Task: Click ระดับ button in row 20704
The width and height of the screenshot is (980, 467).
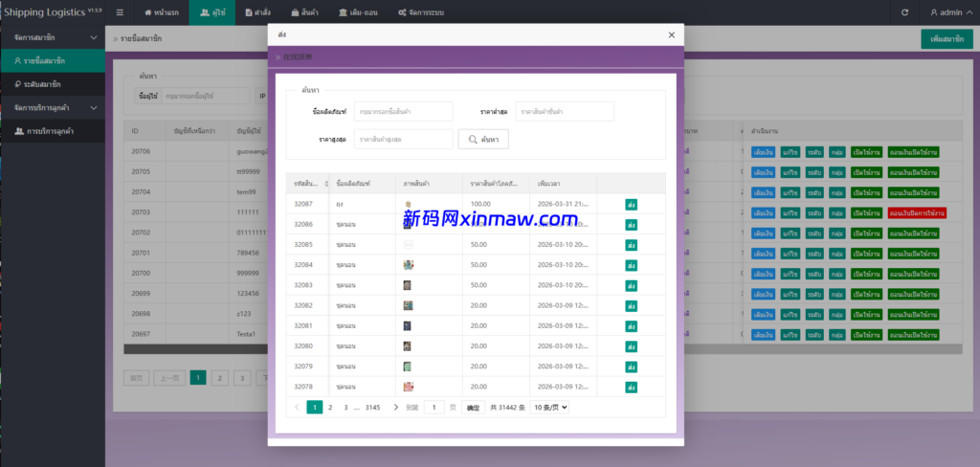Action: (813, 192)
